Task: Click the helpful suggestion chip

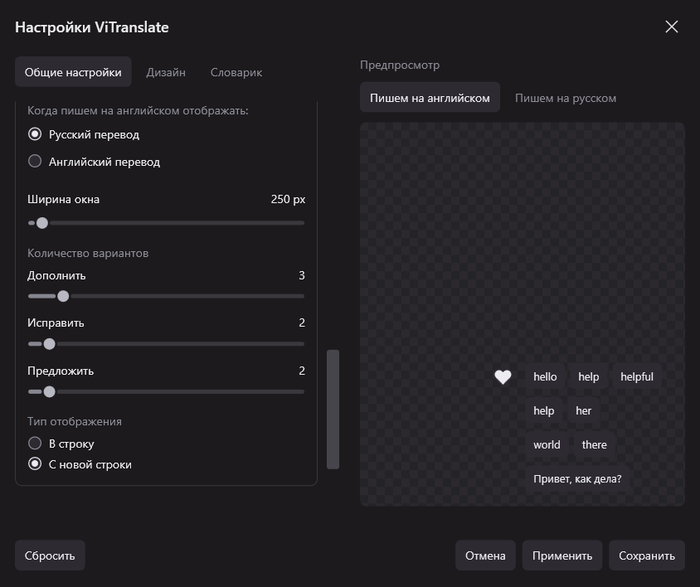Action: [x=637, y=377]
